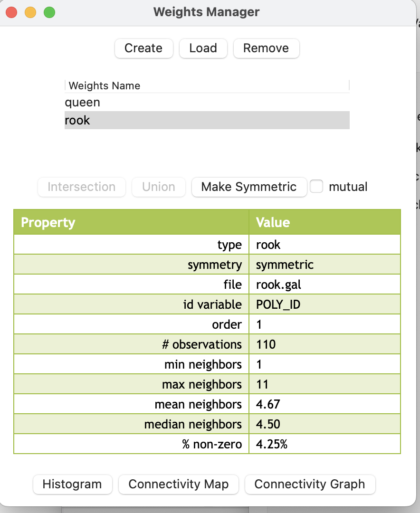Screen dimensions: 420x513
Task: Click the Create weights button
Action: tap(143, 48)
